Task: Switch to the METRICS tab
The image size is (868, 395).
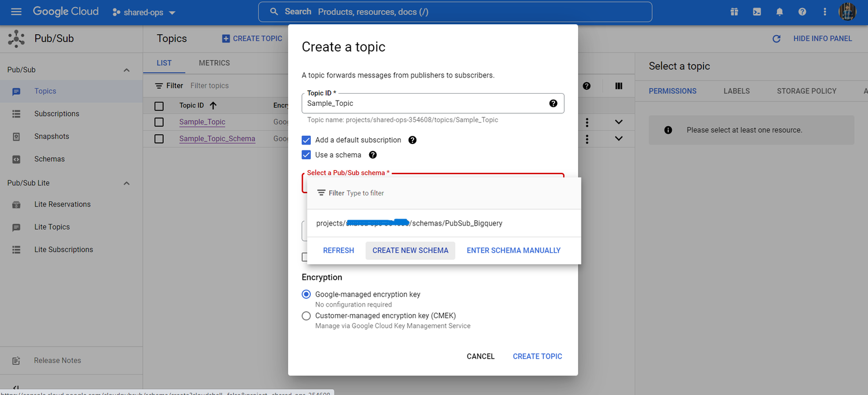Action: pos(214,62)
